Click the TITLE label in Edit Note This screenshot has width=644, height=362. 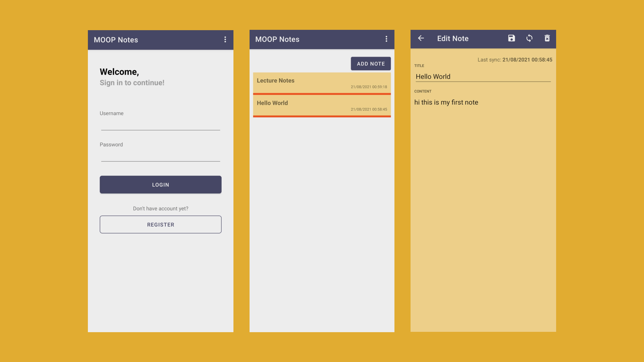coord(419,66)
